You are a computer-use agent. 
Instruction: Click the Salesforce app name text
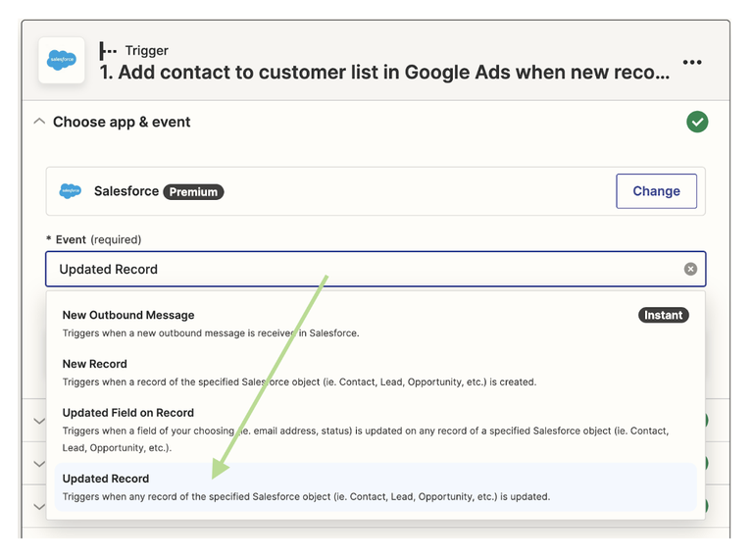tap(126, 191)
